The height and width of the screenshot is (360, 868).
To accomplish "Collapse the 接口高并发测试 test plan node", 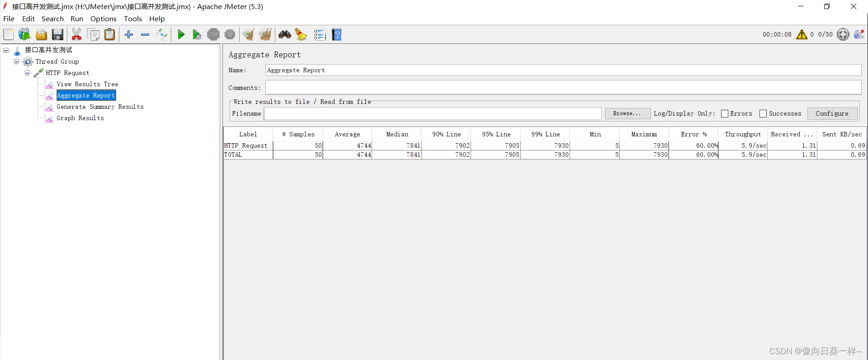I will [6, 50].
